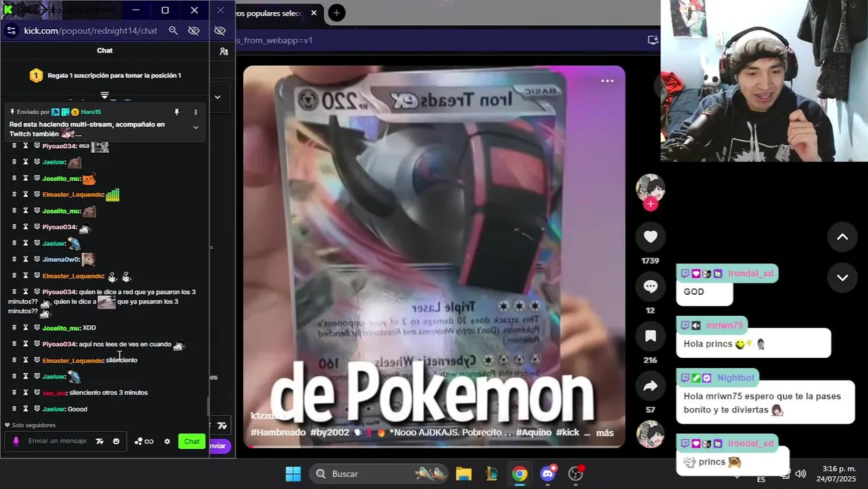
Task: Expand video caption with más
Action: pos(604,433)
